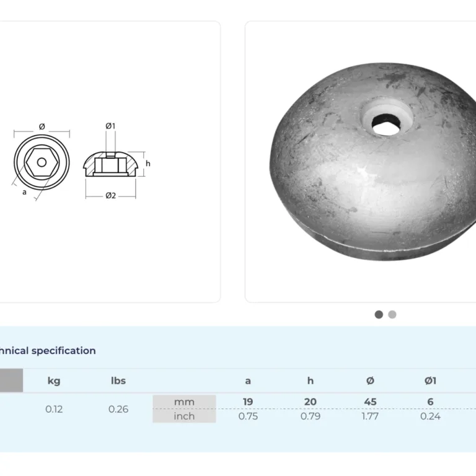
Task: Click the 45 diameter value in mm
Action: (370, 402)
